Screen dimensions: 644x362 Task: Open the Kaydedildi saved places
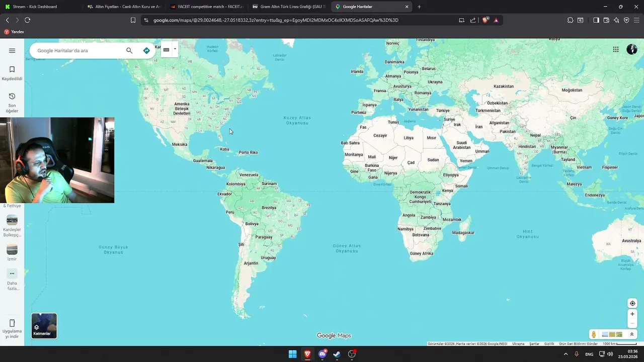pyautogui.click(x=12, y=73)
